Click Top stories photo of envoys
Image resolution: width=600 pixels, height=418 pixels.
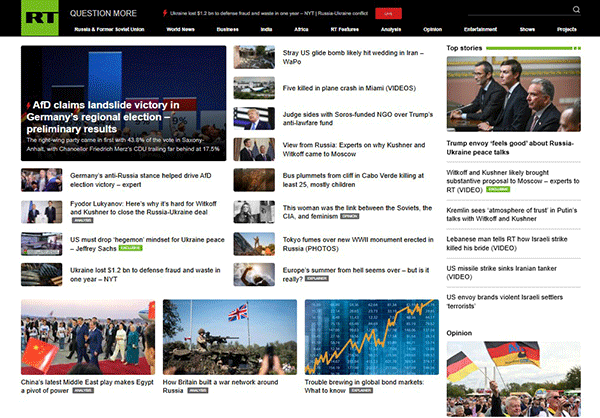tap(514, 94)
